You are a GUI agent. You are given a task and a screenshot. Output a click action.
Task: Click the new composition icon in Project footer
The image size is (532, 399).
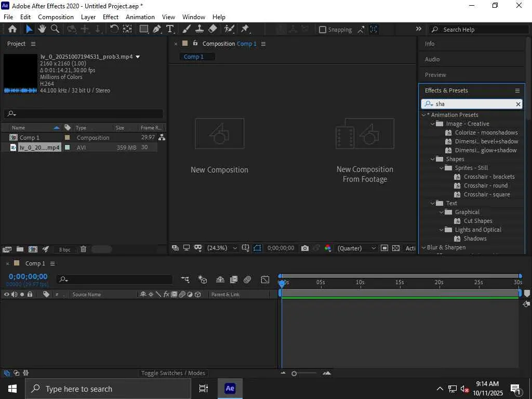point(33,249)
